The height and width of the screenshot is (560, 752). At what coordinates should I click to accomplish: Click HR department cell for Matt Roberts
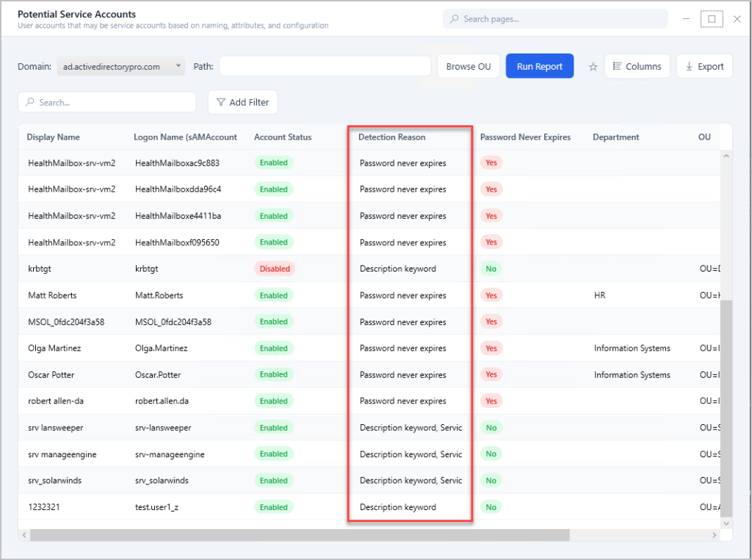point(599,295)
